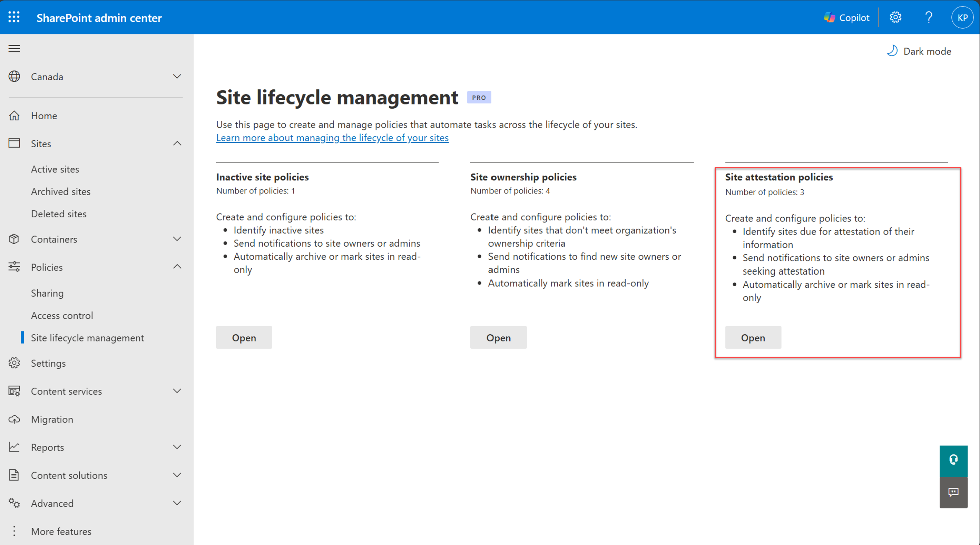Open Site attestation policies
Viewport: 980px width, 545px height.
click(x=753, y=337)
